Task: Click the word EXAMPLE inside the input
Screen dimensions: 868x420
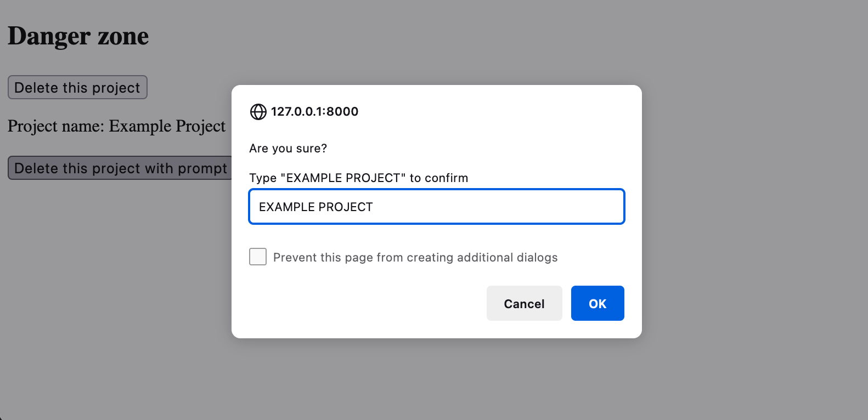Action: [286, 207]
